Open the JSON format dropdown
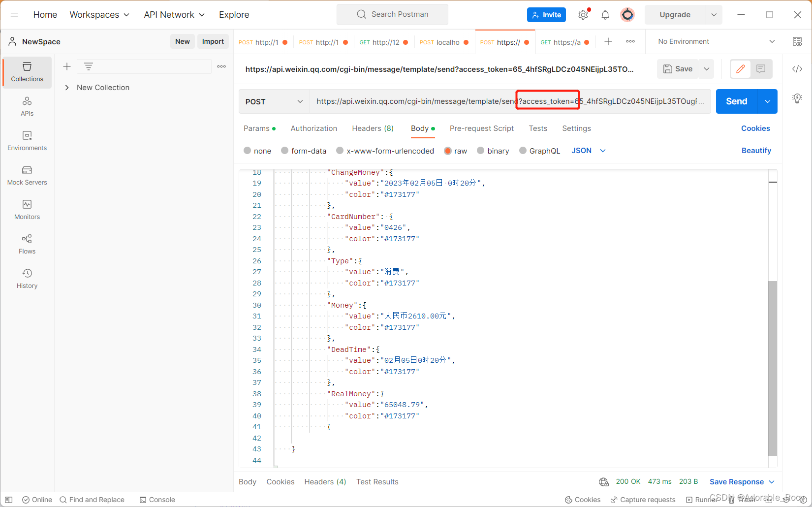Viewport: 812px width, 507px height. pyautogui.click(x=588, y=151)
